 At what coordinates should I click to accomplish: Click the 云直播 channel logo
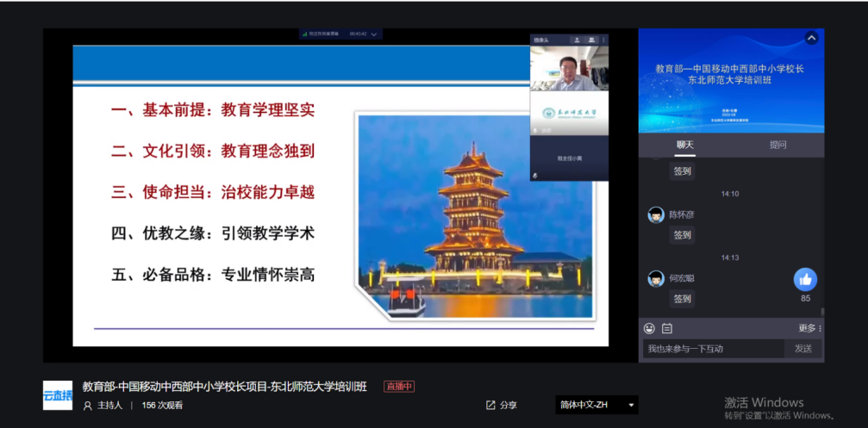point(58,395)
